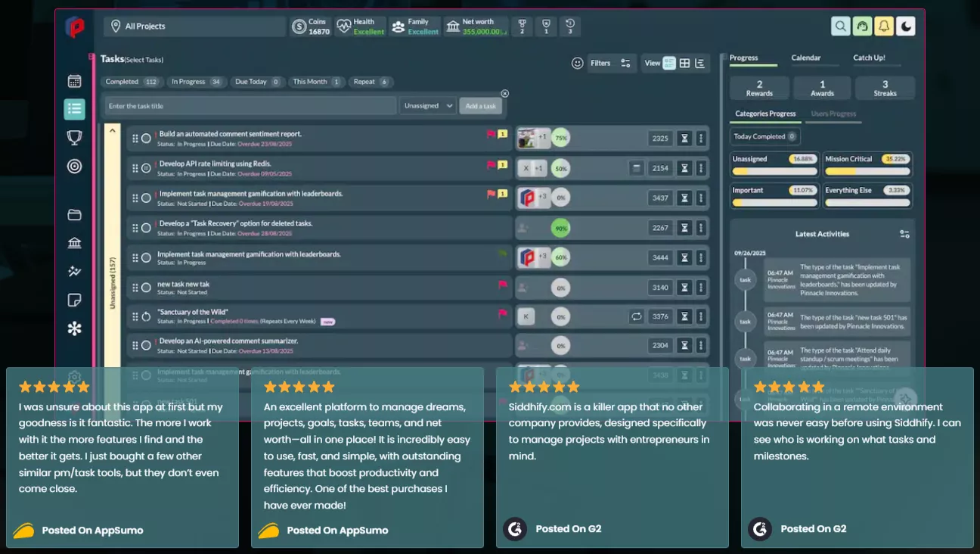This screenshot has width=980, height=554.
Task: Select the task list icon in the sidebar
Action: pos(74,109)
